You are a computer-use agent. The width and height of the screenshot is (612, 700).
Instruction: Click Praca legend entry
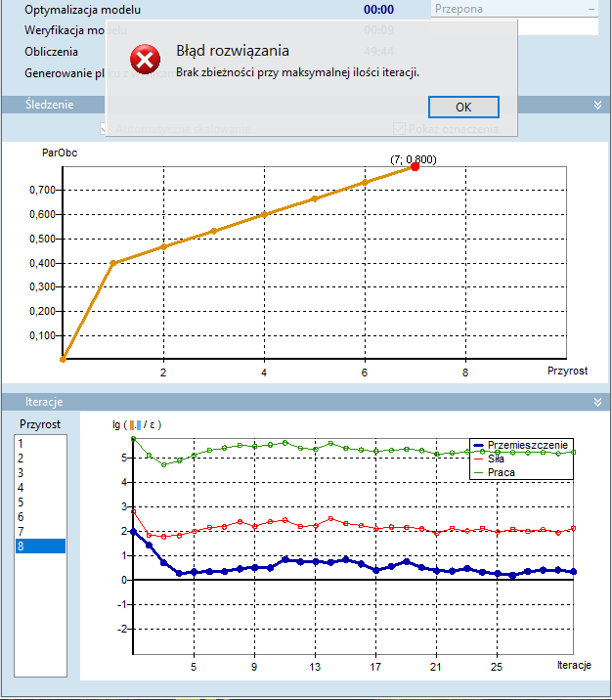click(494, 472)
